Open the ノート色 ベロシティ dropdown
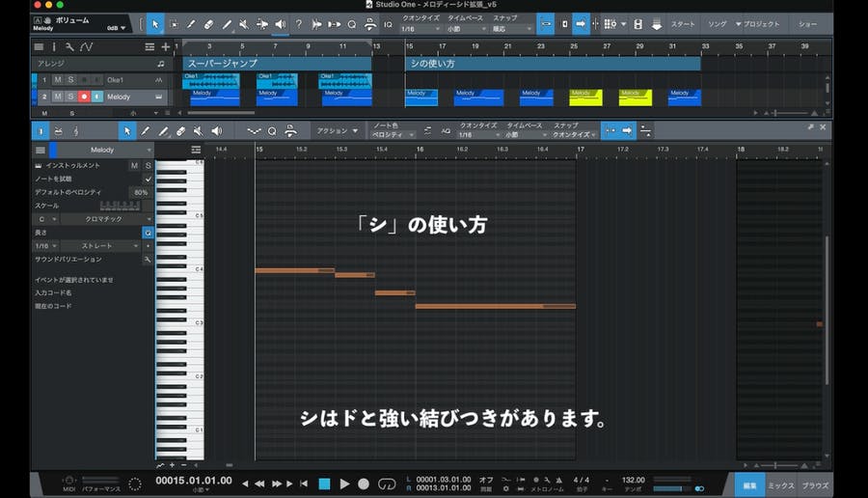 pos(393,134)
